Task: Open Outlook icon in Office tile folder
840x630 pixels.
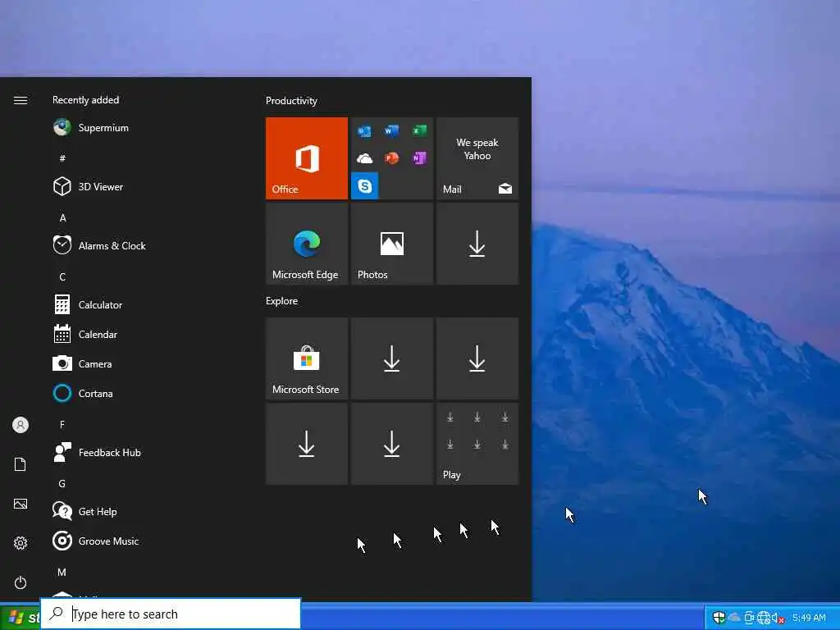Action: [364, 130]
